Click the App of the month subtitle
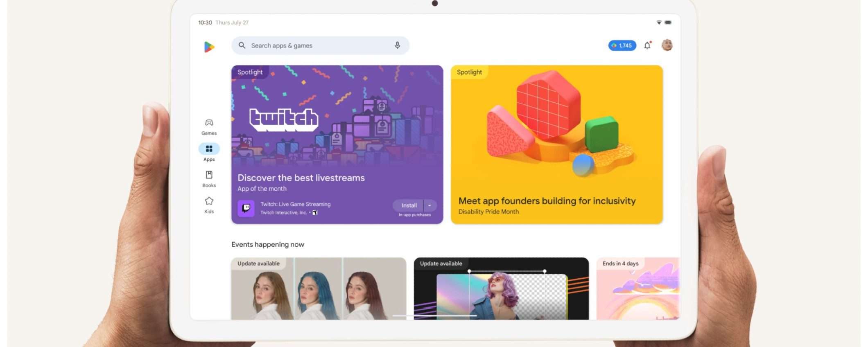Viewport: 868px width, 347px height. point(262,189)
